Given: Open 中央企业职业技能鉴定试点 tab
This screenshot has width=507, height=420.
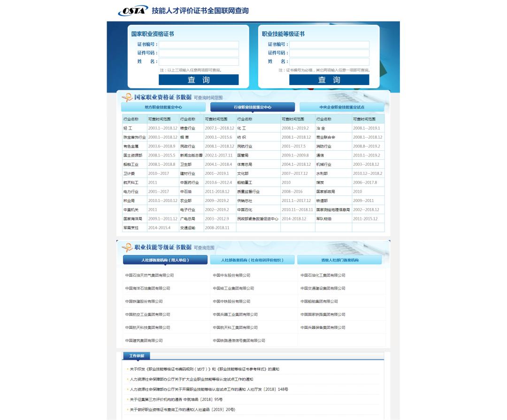Looking at the screenshot, I should 342,107.
